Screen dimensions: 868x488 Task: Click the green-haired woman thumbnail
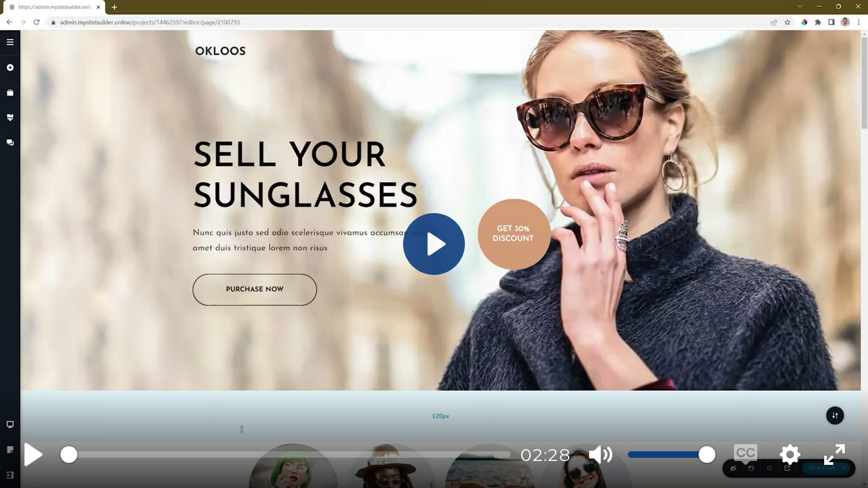click(294, 466)
